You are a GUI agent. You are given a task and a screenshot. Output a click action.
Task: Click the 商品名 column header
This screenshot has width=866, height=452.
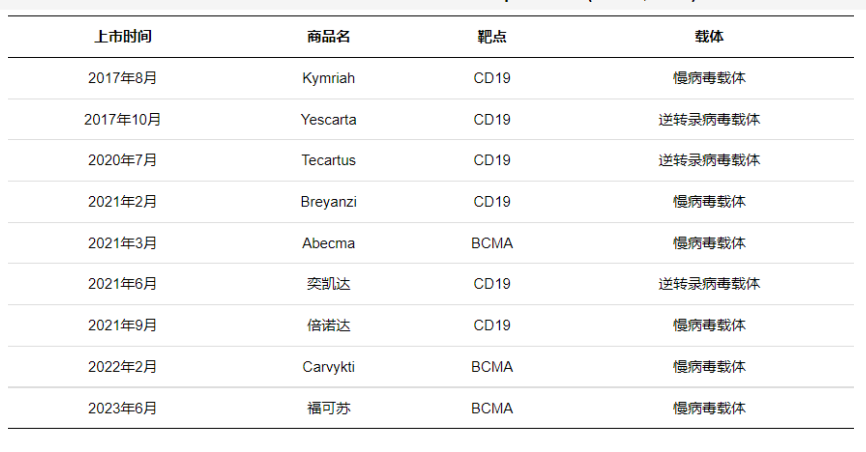[x=328, y=37]
